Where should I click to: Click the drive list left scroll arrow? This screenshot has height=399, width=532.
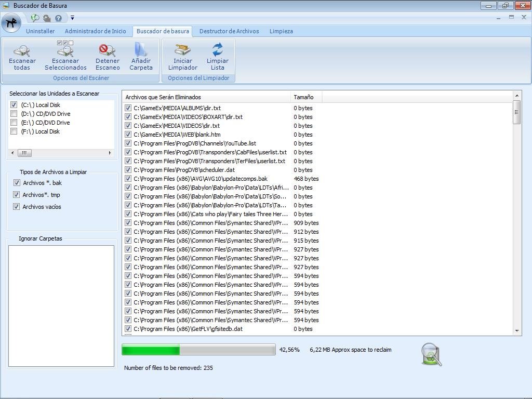[x=12, y=153]
